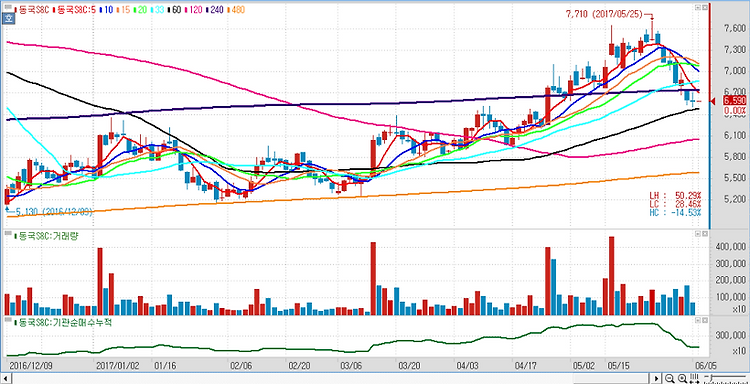Click the volume pane close icon
This screenshot has height=384, width=750.
(x=705, y=234)
